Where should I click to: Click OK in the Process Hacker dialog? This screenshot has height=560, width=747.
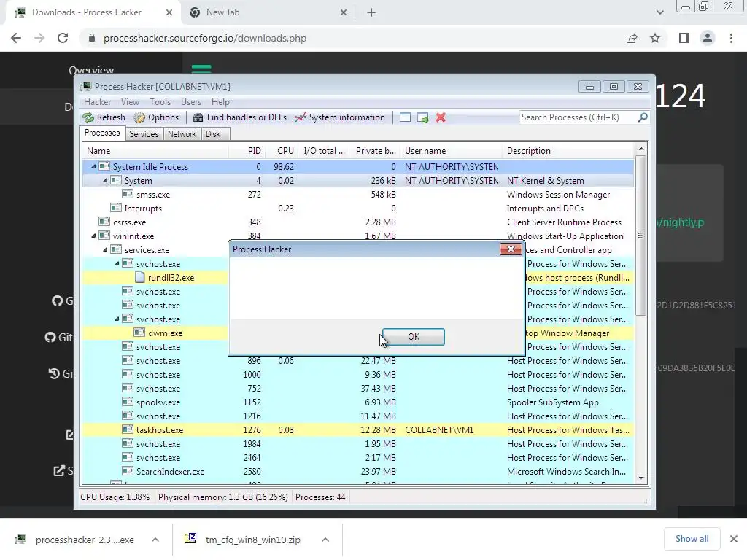(x=413, y=337)
